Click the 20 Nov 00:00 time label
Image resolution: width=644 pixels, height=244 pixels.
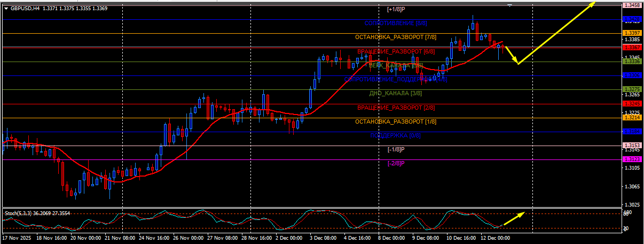tap(85, 237)
